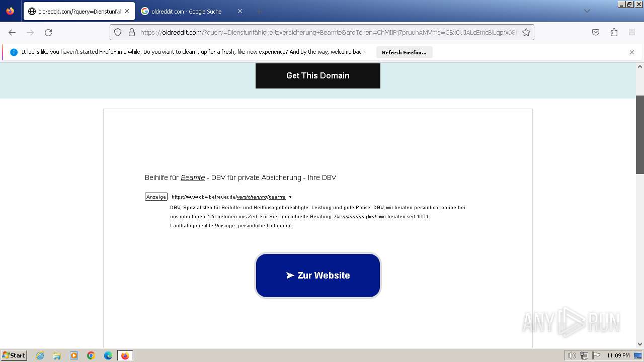Show the clock reading 11:09 PM
644x362 pixels.
point(618,355)
